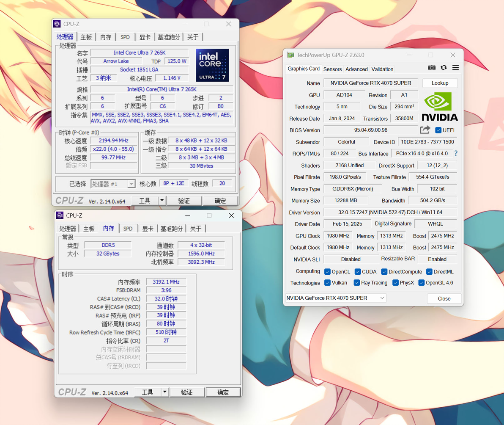Click the GPU-Z refresh icon
Viewport: 504px width, 425px height.
(444, 68)
